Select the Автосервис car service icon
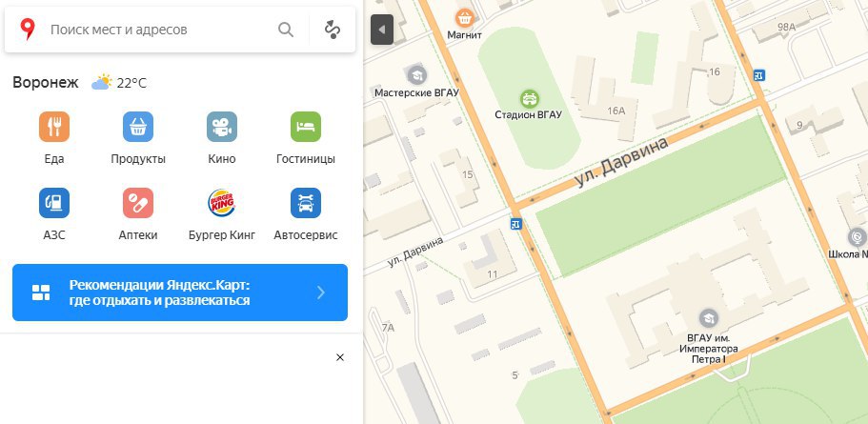Viewport: 868px width, 424px height. (306, 203)
